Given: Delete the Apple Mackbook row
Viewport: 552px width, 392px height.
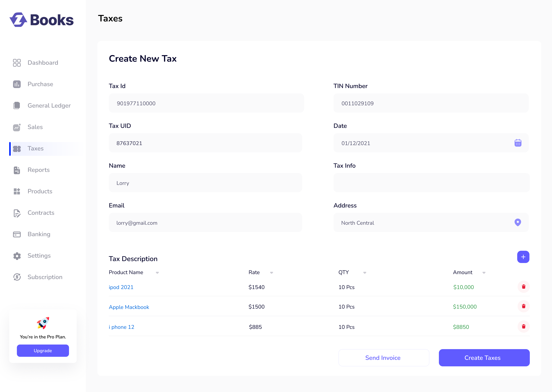Looking at the screenshot, I should [x=523, y=306].
